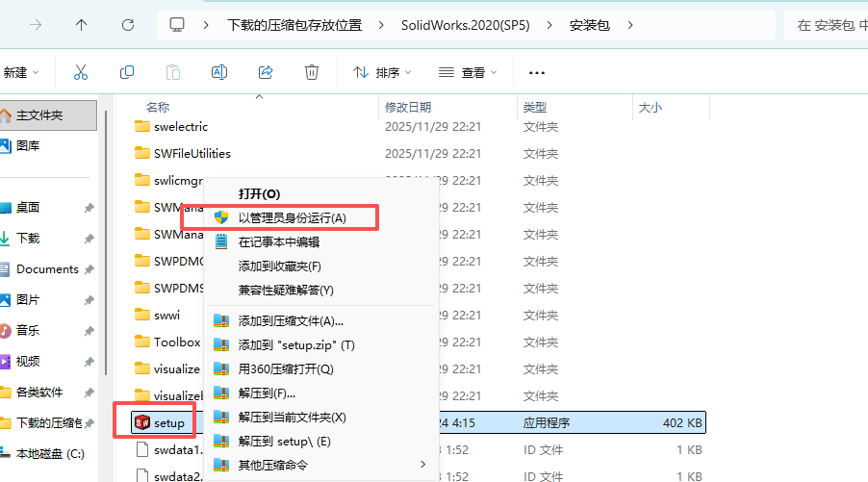Screen dimensions: 868x482
Task: Click the swdata1 file icon
Action: [x=142, y=449]
